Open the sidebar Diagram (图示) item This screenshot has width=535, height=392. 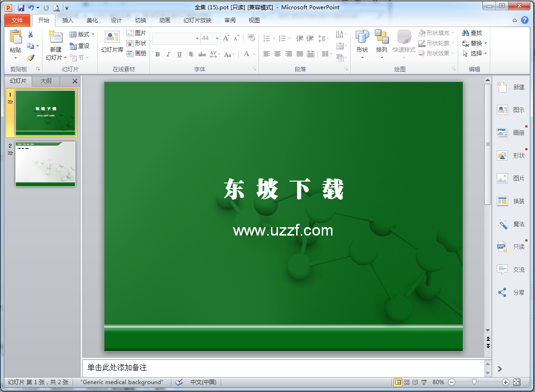[x=511, y=110]
